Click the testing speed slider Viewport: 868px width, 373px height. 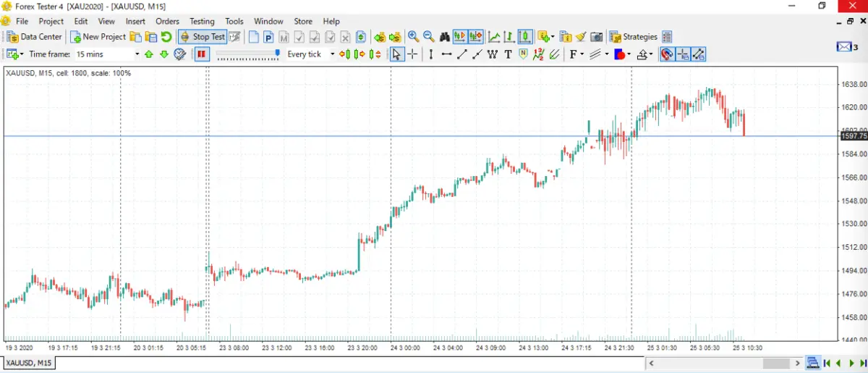(247, 54)
